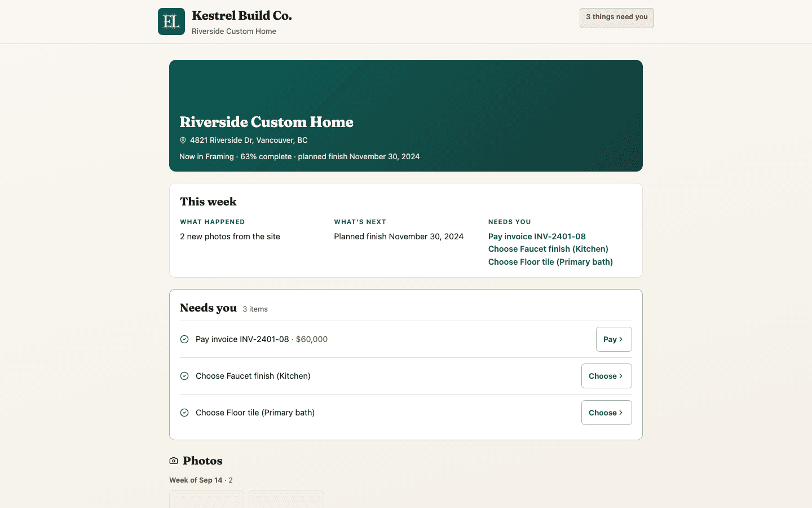
Task: Click the "3 items" count next to Needs you
Action: [x=255, y=309]
